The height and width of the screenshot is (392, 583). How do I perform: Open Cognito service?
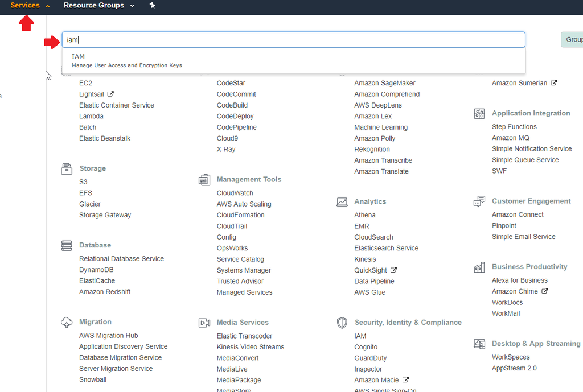[x=366, y=347]
